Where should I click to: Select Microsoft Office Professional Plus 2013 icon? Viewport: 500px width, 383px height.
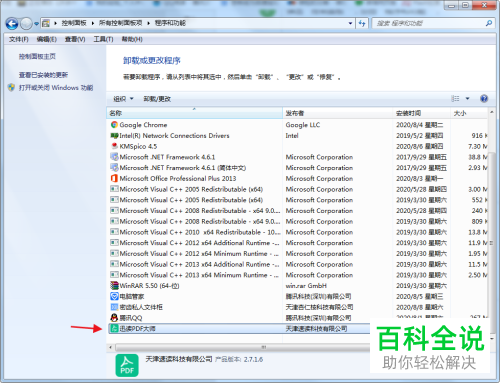coord(114,178)
